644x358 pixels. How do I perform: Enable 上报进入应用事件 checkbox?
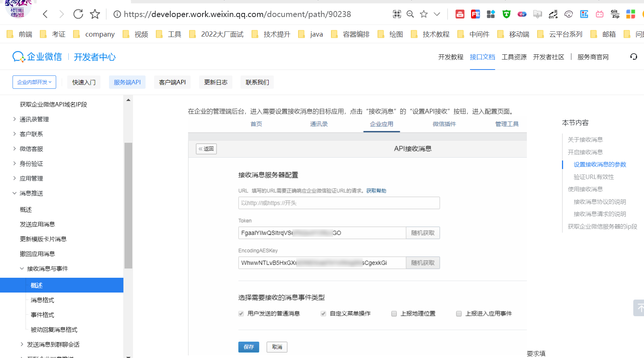[x=459, y=314]
